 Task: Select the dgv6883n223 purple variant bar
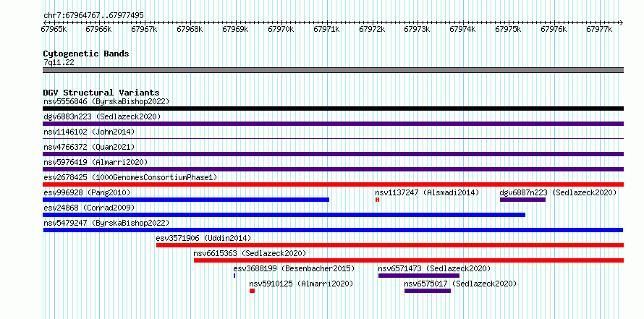(x=333, y=124)
